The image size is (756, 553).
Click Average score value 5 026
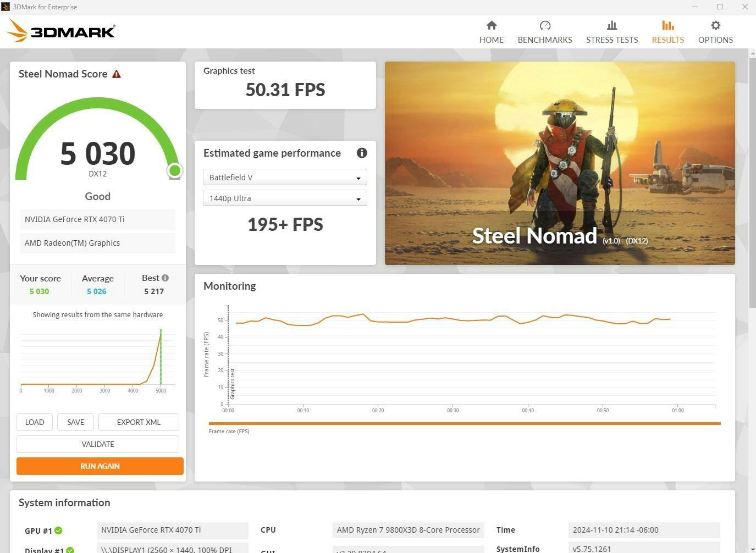(97, 291)
